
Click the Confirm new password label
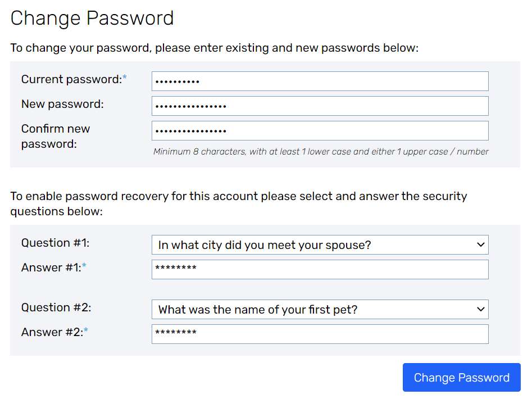[55, 136]
